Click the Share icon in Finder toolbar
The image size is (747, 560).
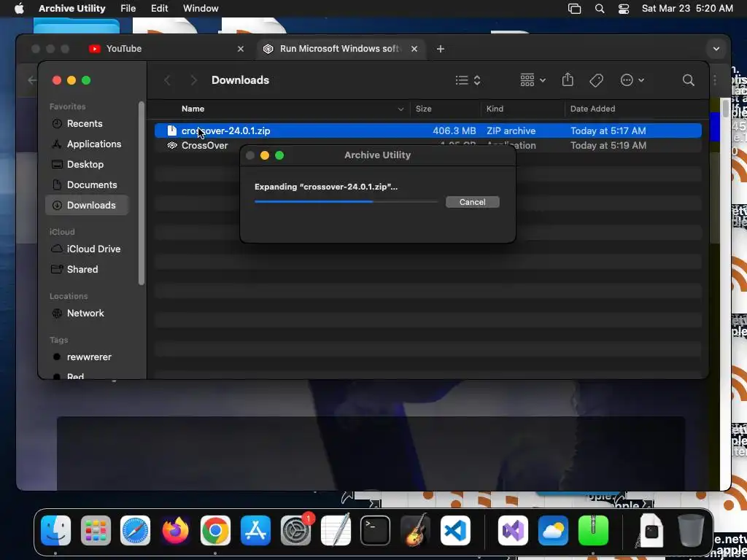tap(568, 80)
